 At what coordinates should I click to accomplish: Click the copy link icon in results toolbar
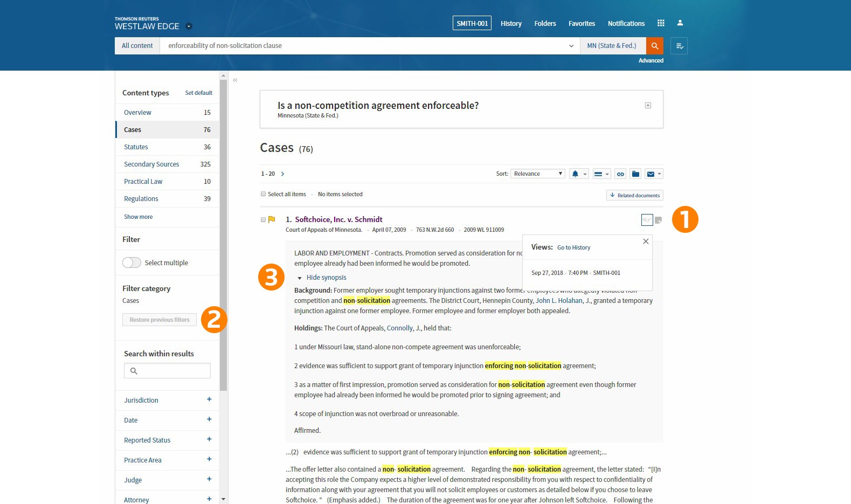pyautogui.click(x=620, y=174)
